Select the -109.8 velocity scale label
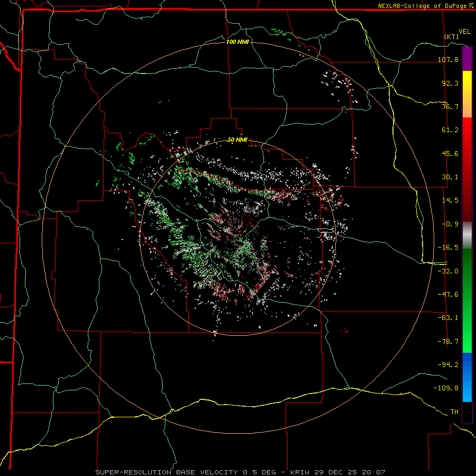The height and width of the screenshot is (476, 476). pyautogui.click(x=446, y=388)
